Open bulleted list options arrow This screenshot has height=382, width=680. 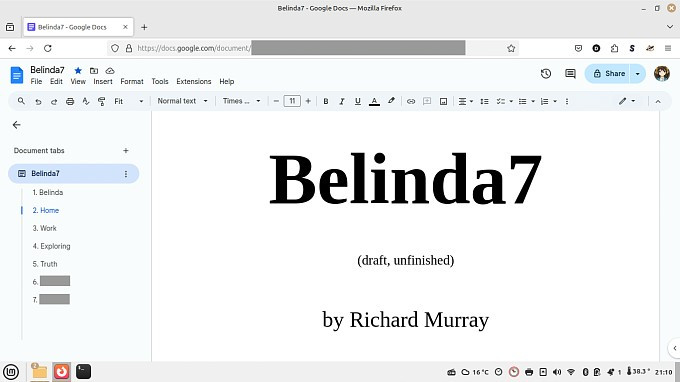point(533,101)
